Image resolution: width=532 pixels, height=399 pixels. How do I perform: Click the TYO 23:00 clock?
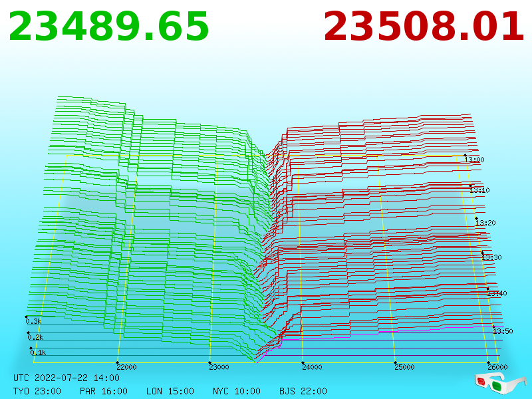pyautogui.click(x=37, y=391)
